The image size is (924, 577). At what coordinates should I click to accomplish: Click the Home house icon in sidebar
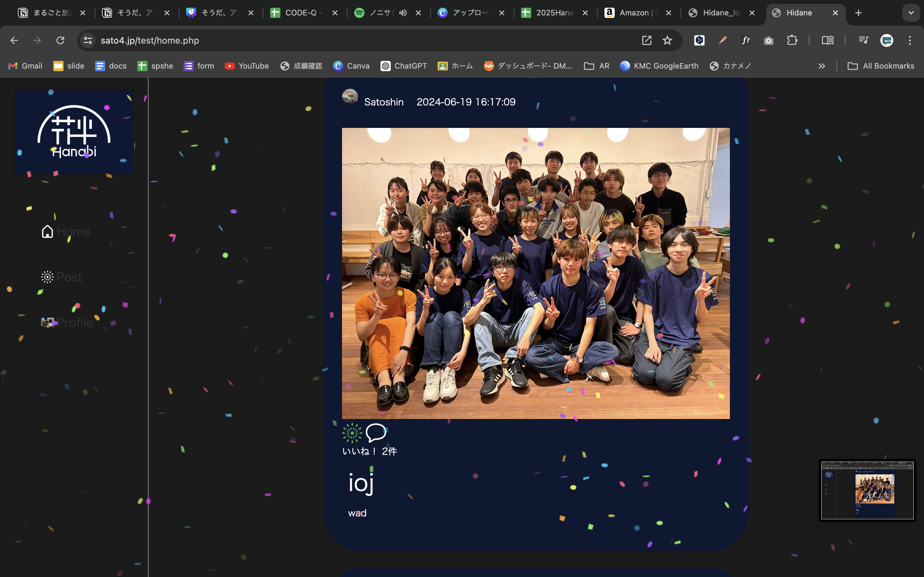pos(47,231)
